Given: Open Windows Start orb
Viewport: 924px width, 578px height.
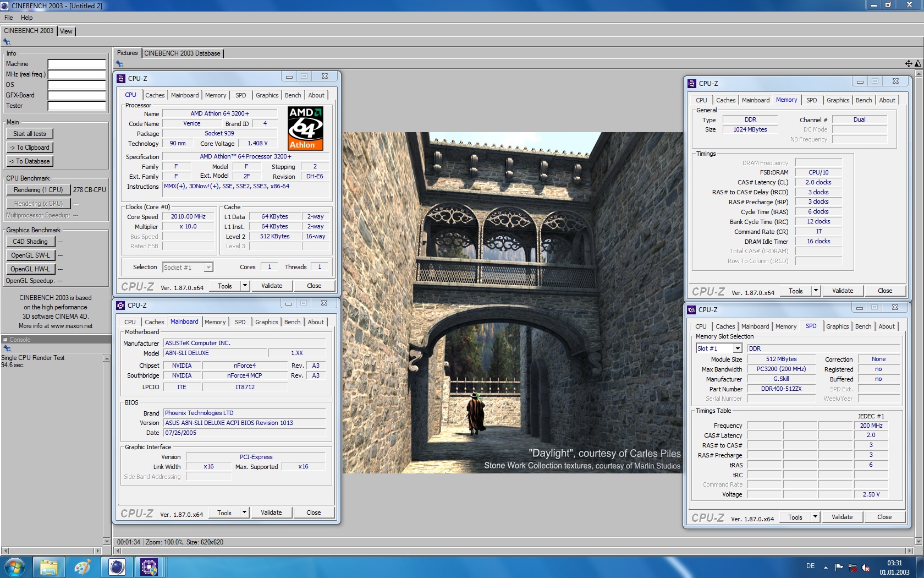Looking at the screenshot, I should 15,567.
